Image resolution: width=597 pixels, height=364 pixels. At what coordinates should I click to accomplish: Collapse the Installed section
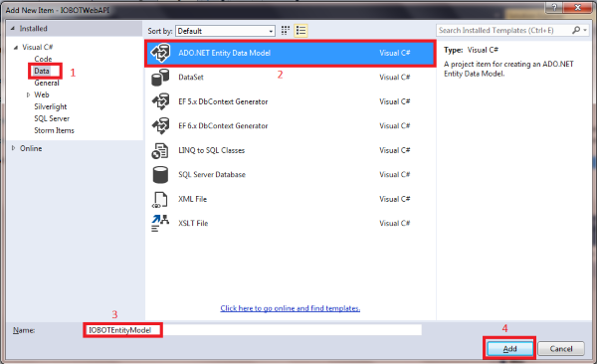click(13, 29)
